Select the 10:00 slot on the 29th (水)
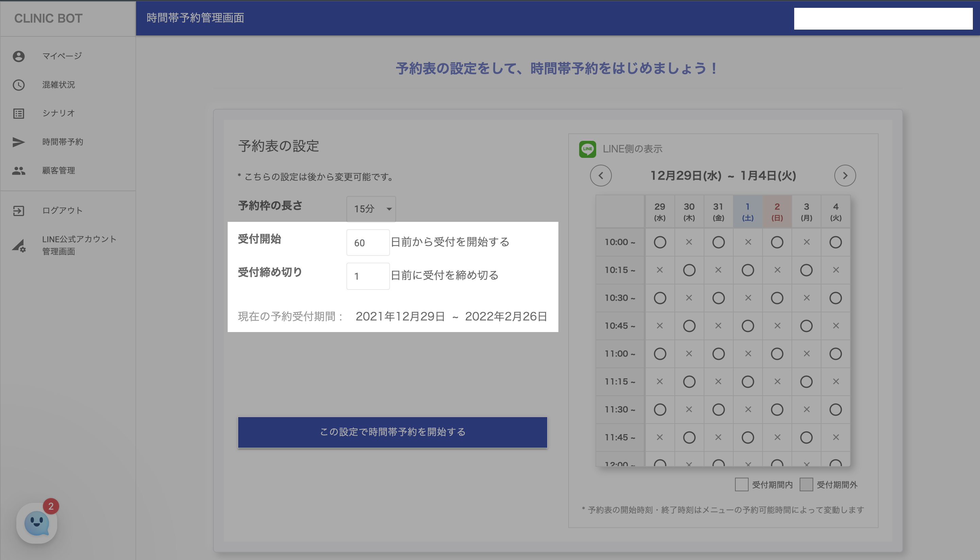This screenshot has height=560, width=980. point(659,242)
